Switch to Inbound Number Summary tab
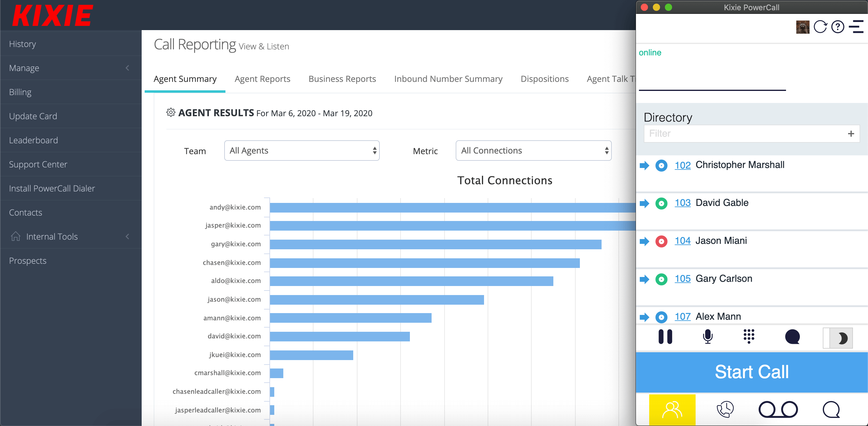Screen dimensions: 868x426 click(448, 79)
